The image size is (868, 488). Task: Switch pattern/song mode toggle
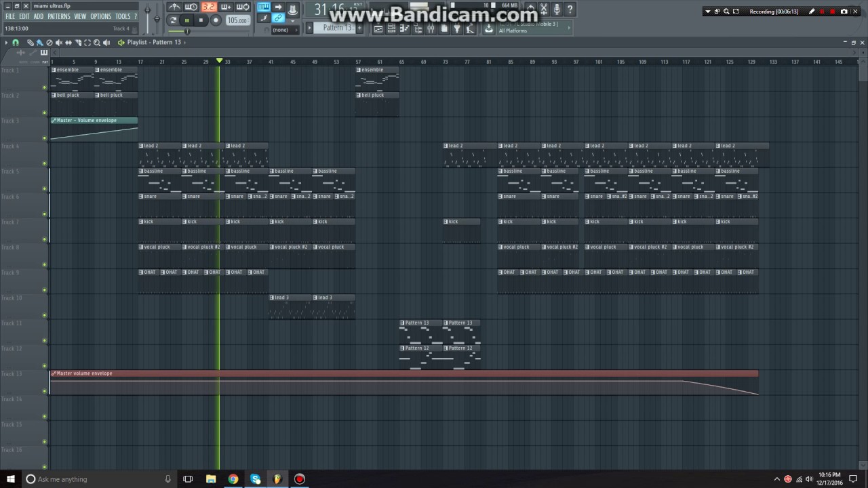pyautogui.click(x=173, y=20)
